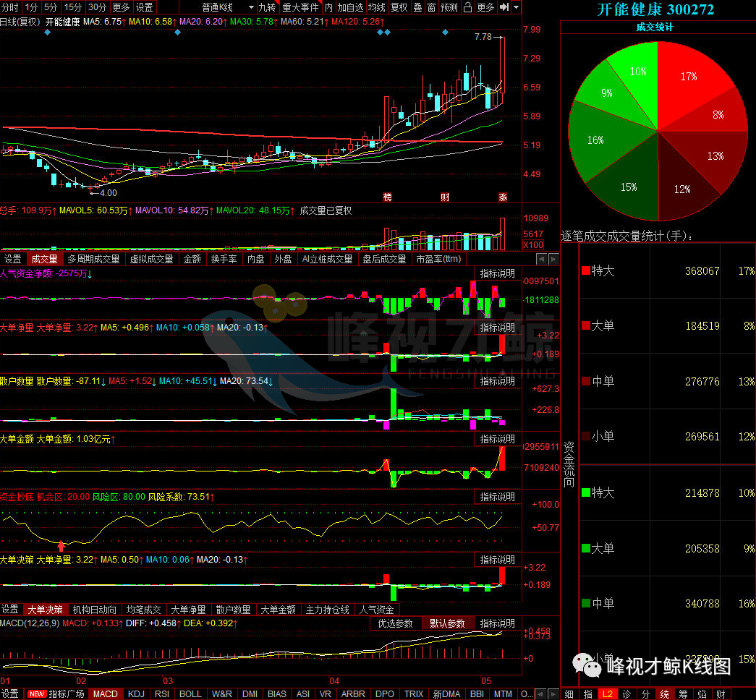The height and width of the screenshot is (700, 756).
Task: Open the 窗 window tool in the toolbar
Action: tap(431, 7)
